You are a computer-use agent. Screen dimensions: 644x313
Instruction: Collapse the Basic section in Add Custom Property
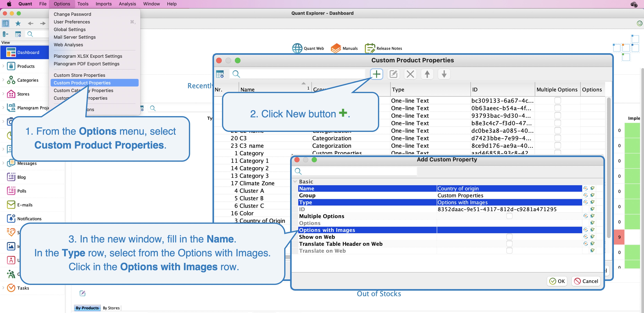[295, 181]
